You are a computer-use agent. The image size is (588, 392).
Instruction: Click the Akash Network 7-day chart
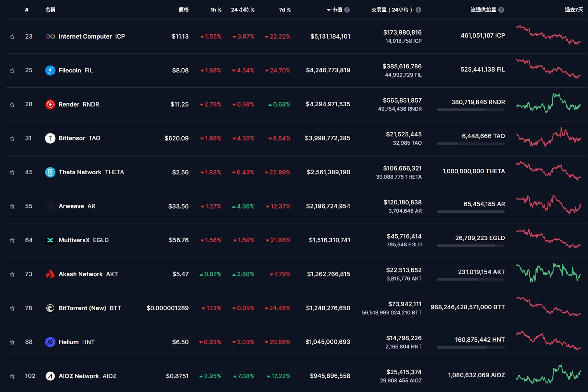click(x=548, y=272)
